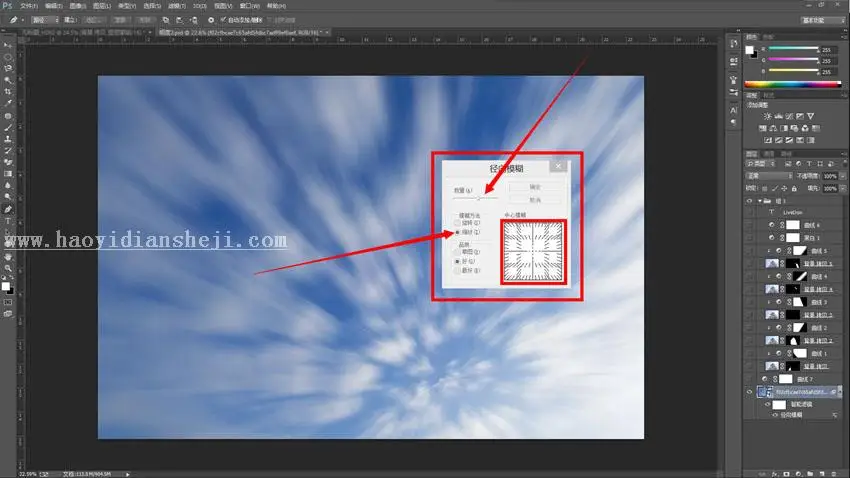The height and width of the screenshot is (478, 850).
Task: Select the Hand tool
Action: [x=8, y=256]
